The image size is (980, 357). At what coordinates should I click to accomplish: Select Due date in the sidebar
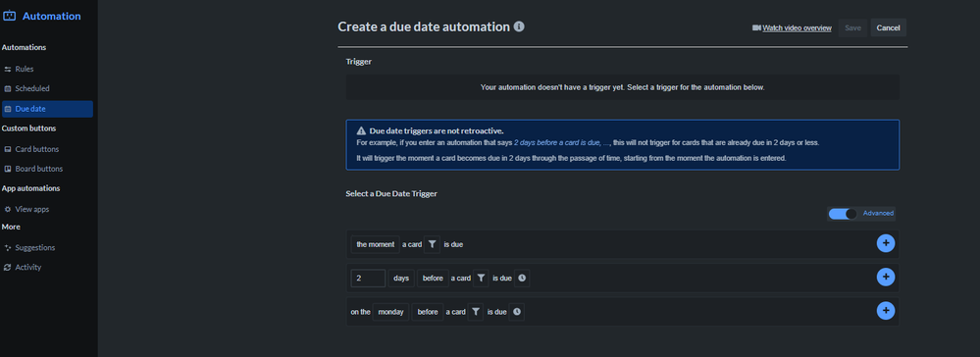[47, 109]
